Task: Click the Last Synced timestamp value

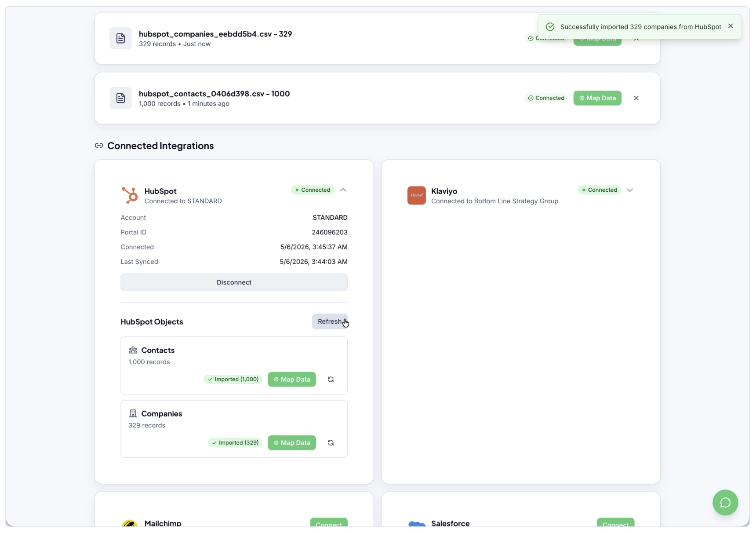Action: (314, 262)
